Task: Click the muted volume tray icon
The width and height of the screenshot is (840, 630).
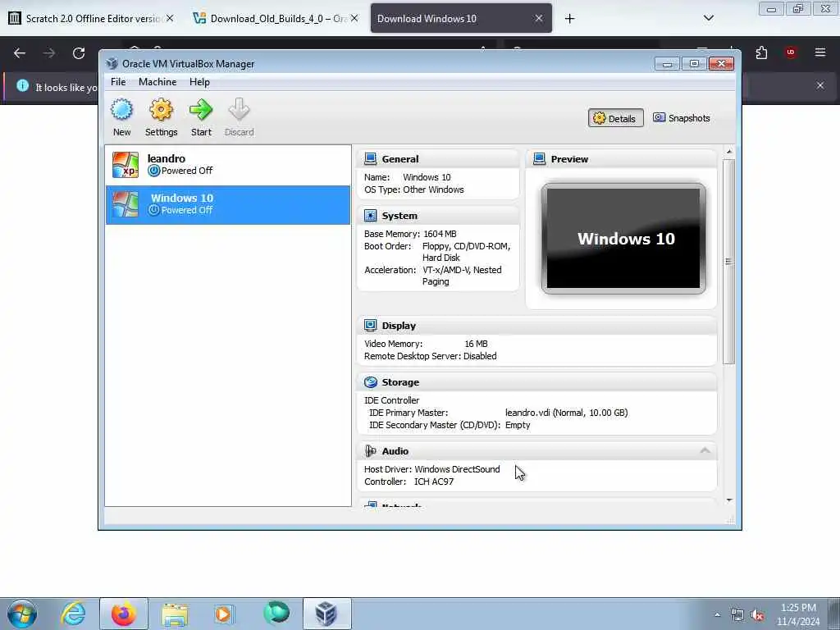Action: click(x=757, y=615)
